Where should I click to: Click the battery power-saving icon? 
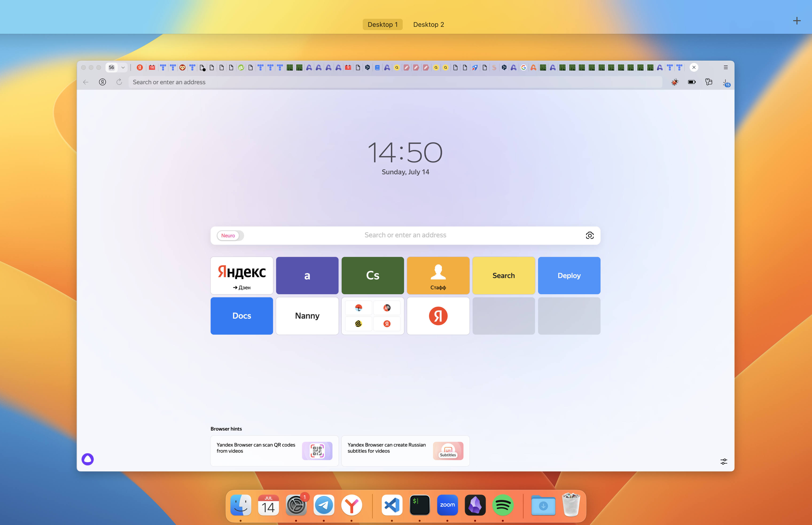click(x=692, y=82)
